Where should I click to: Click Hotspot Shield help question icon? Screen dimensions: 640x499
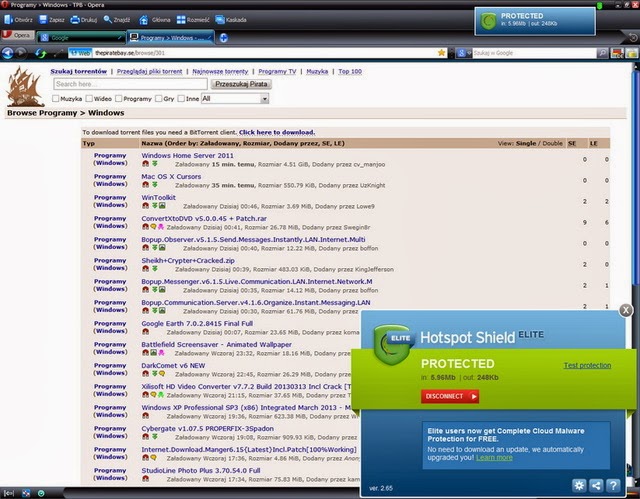click(613, 485)
